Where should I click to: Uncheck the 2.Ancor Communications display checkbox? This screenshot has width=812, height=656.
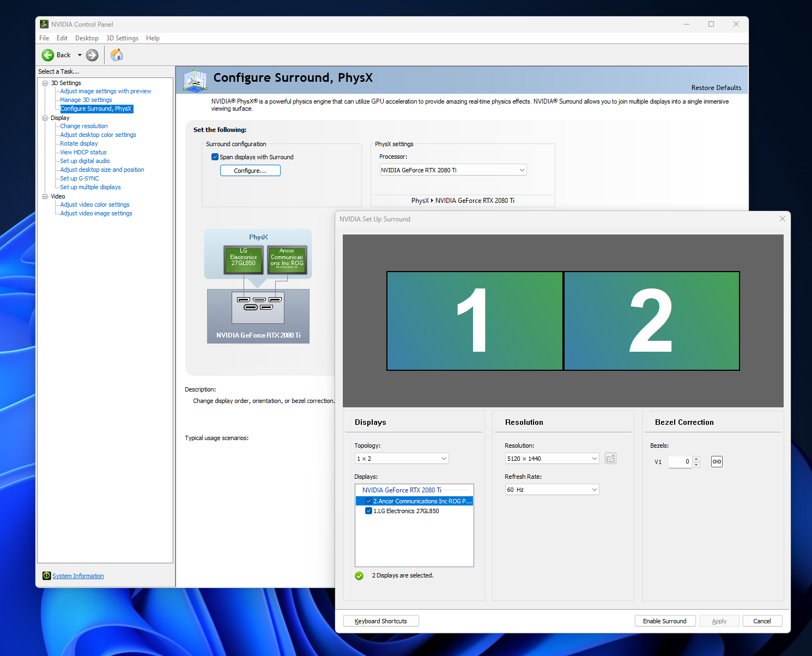(369, 501)
